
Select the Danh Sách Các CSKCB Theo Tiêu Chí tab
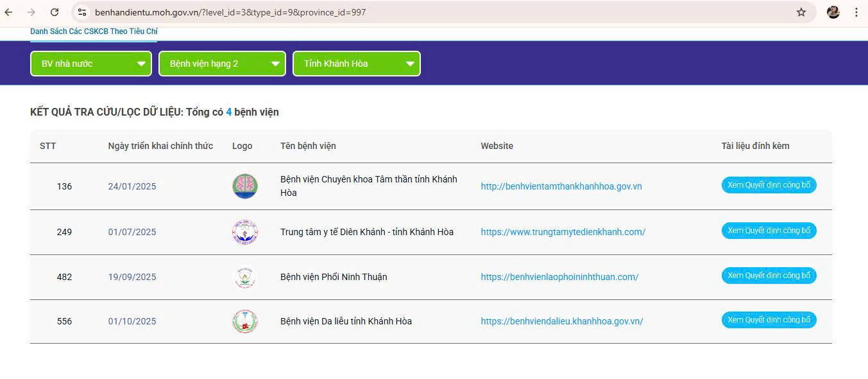tap(94, 31)
